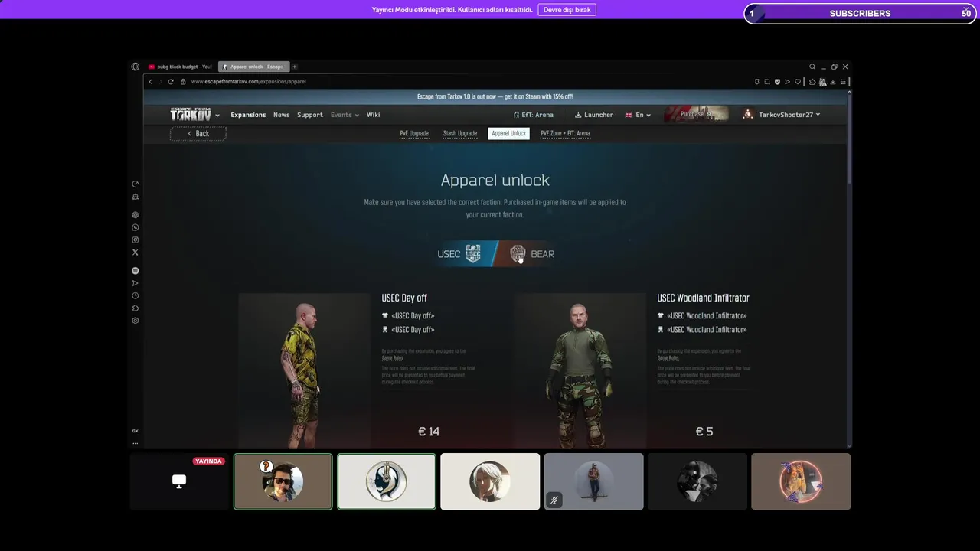The height and width of the screenshot is (551, 980).
Task: Open the EFT: Arena link
Action: pos(534,115)
